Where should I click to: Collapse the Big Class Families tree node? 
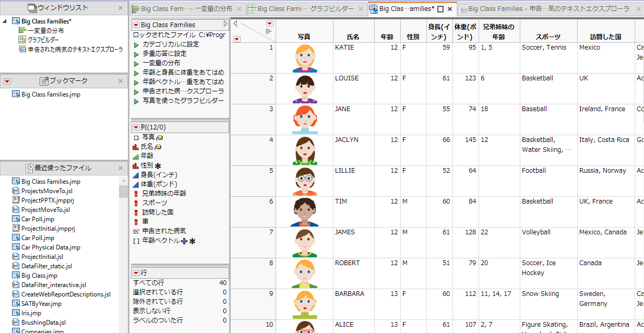(5, 21)
